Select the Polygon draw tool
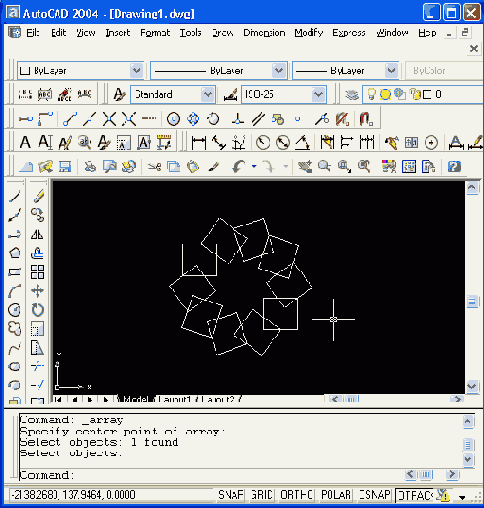 tap(14, 253)
